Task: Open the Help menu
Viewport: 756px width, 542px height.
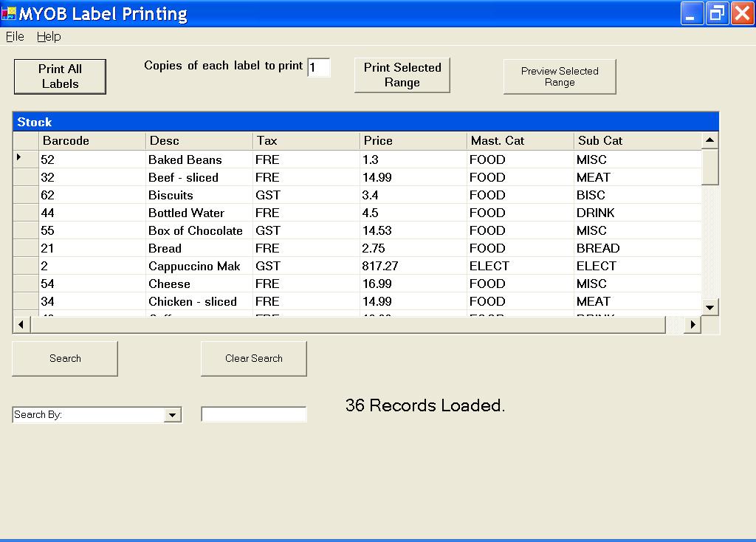Action: 49,37
